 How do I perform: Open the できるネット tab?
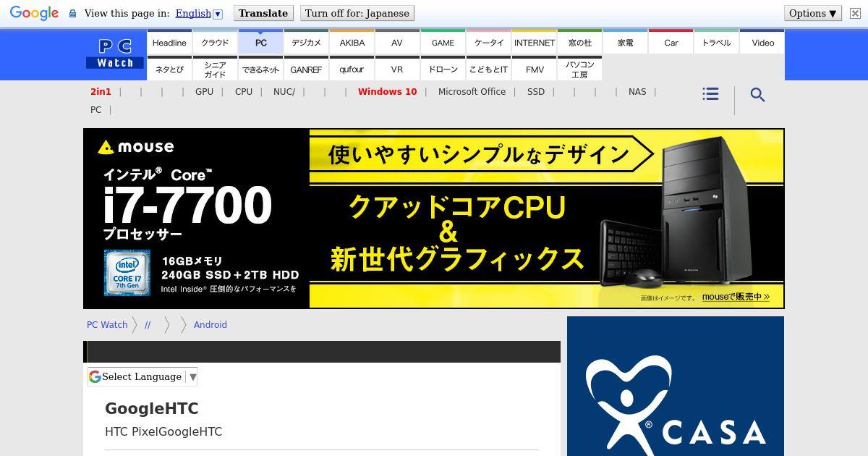point(260,69)
